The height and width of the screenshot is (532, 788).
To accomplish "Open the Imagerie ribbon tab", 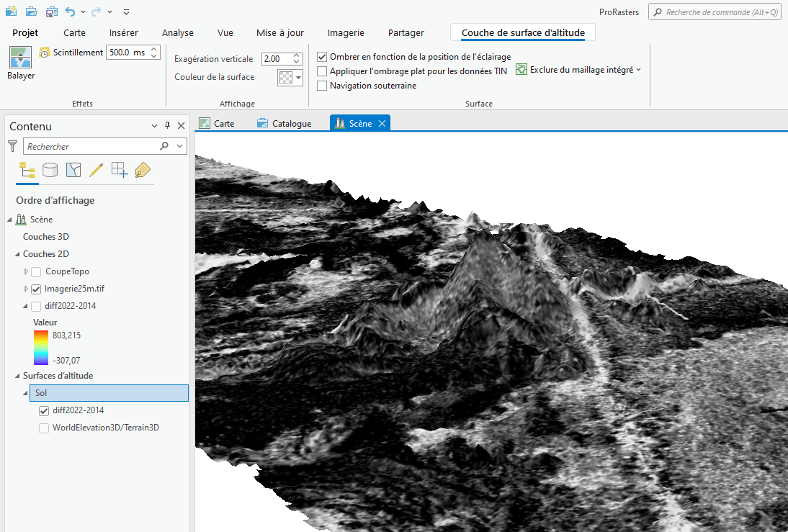I will [346, 33].
